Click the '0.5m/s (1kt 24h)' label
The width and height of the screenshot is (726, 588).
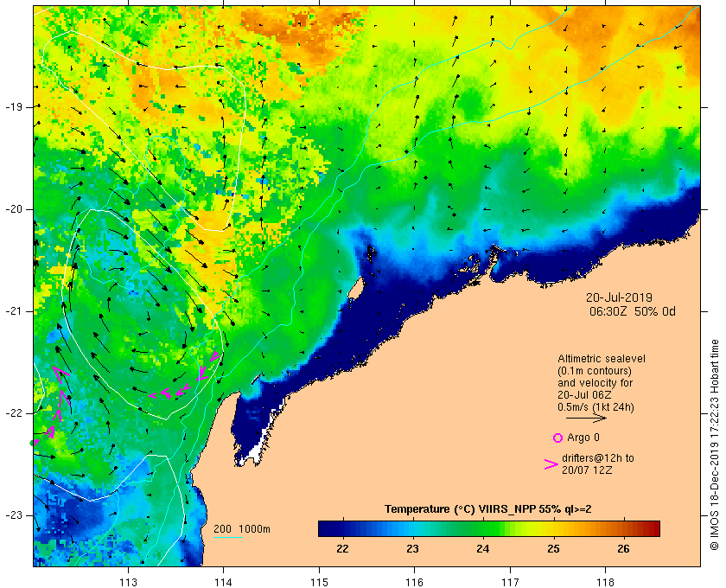(595, 407)
